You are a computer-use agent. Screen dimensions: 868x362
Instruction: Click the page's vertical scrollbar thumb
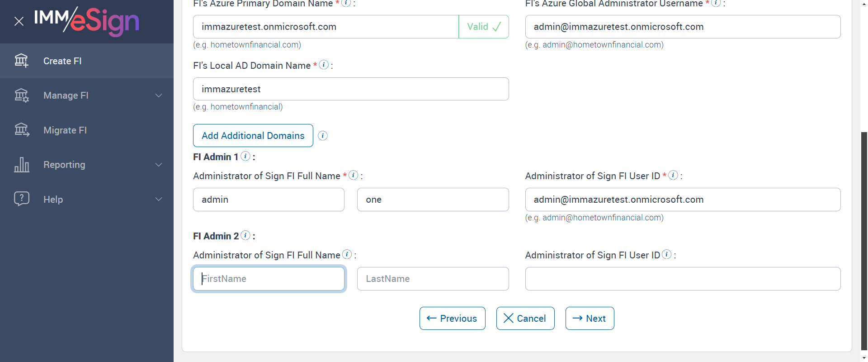point(864,240)
